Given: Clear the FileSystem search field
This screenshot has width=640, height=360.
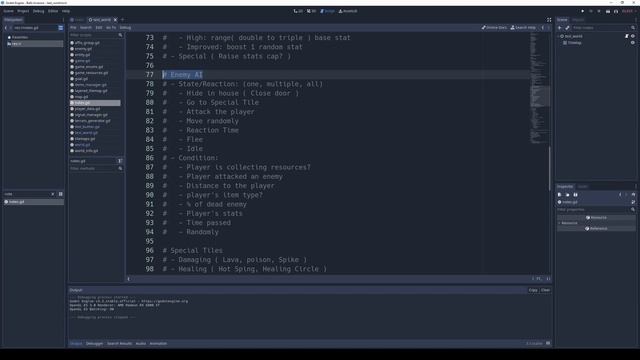Looking at the screenshot, I should (53, 194).
